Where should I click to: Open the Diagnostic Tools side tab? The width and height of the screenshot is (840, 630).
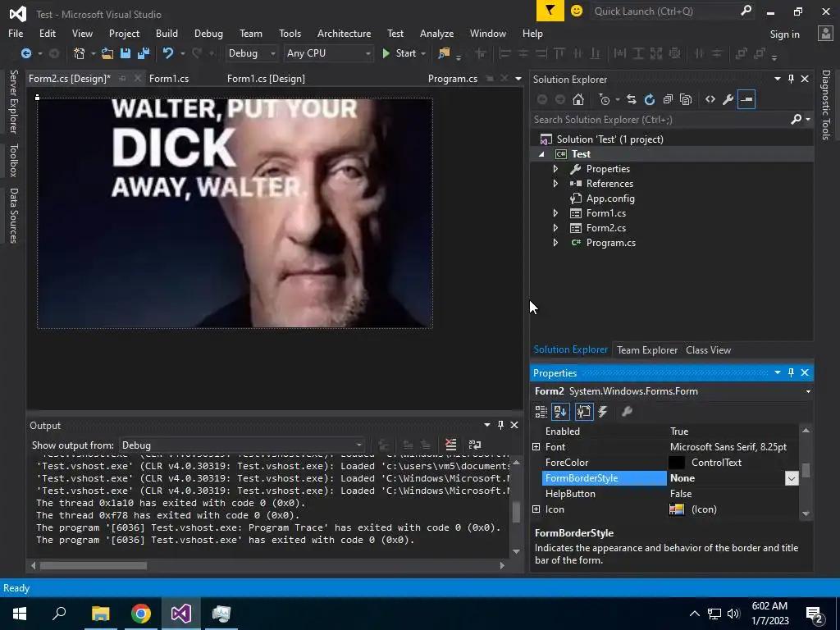[826, 105]
